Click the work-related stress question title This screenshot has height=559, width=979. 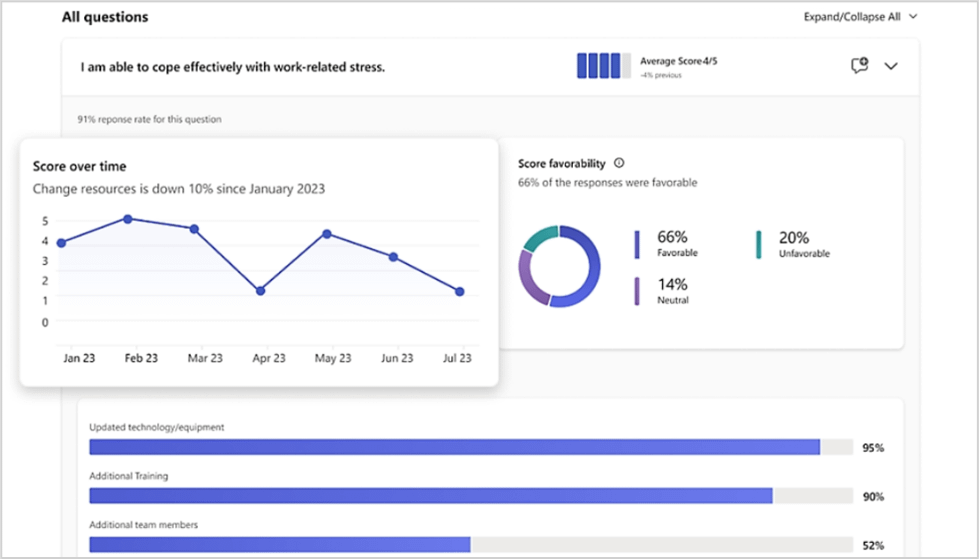pos(233,67)
